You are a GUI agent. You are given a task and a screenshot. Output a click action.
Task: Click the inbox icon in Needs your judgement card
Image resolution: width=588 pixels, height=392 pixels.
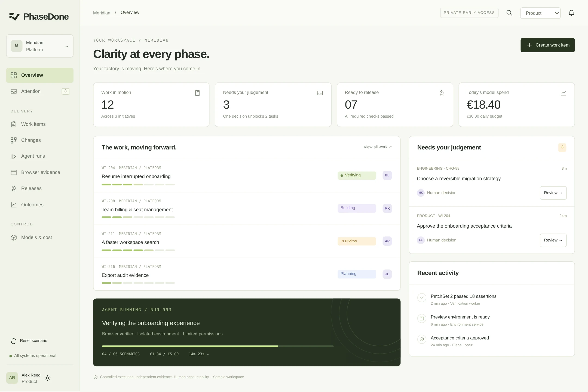(320, 93)
